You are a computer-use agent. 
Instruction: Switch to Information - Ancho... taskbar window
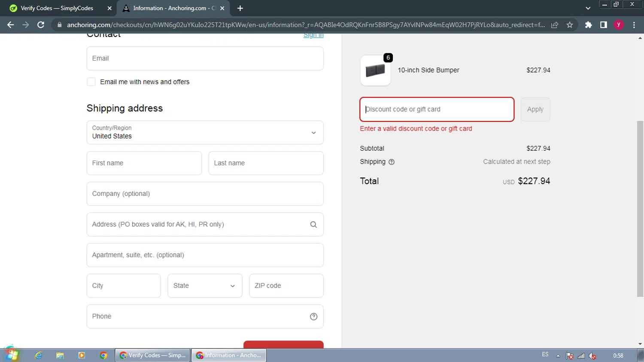click(x=229, y=356)
